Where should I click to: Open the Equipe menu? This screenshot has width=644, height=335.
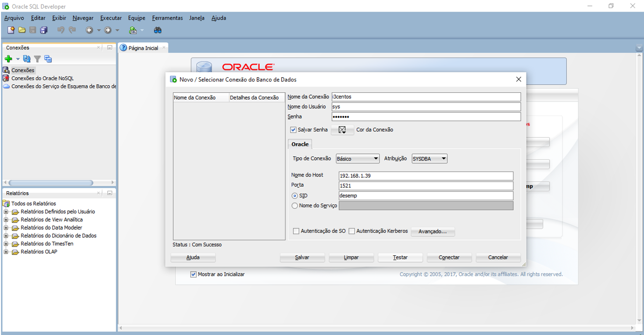pos(137,18)
